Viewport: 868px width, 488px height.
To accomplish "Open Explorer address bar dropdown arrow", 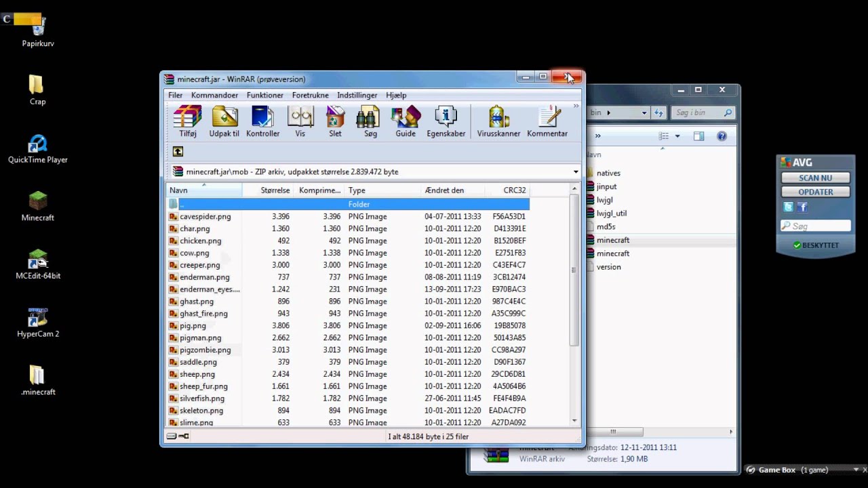I will coord(644,113).
